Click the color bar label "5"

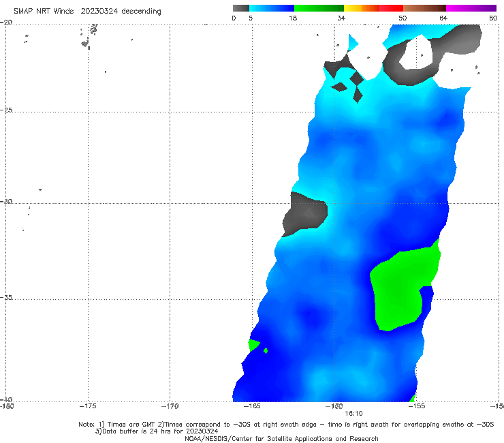click(x=251, y=18)
